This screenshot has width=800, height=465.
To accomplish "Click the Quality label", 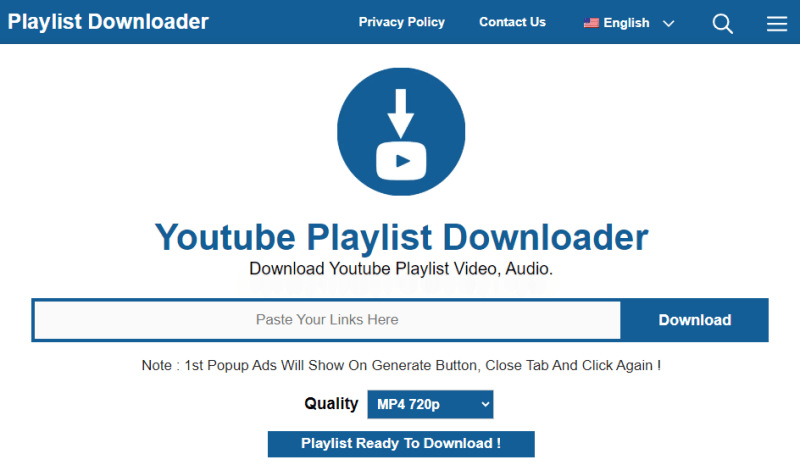I will coord(331,404).
